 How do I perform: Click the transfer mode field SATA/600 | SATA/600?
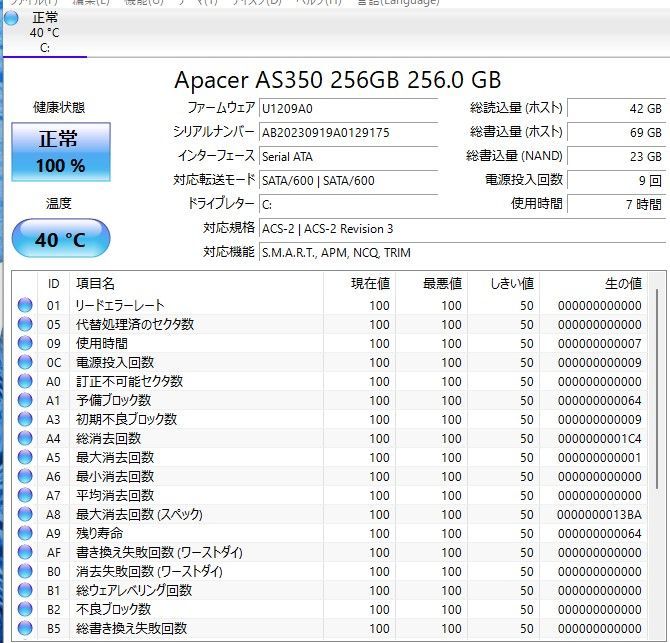348,180
